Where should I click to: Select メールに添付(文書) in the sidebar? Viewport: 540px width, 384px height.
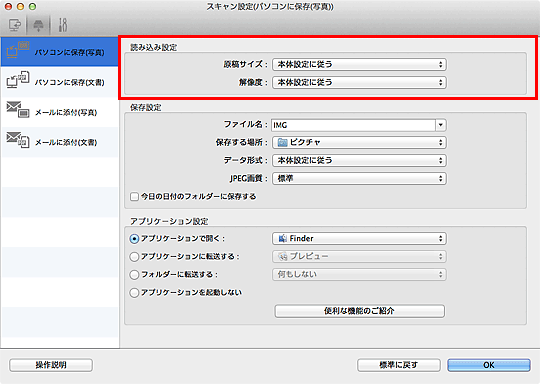60,142
